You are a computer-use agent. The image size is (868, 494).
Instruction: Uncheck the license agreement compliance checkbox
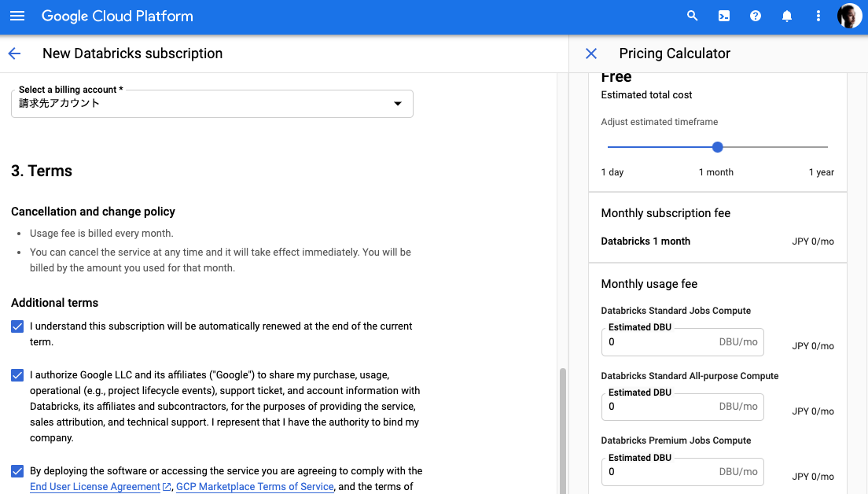point(17,471)
